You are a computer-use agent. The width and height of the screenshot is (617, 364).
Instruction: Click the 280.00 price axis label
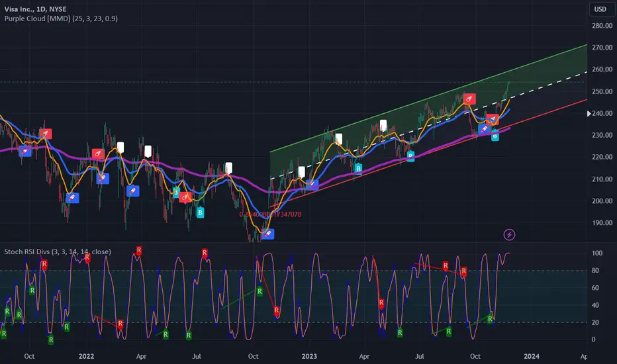[x=602, y=26]
